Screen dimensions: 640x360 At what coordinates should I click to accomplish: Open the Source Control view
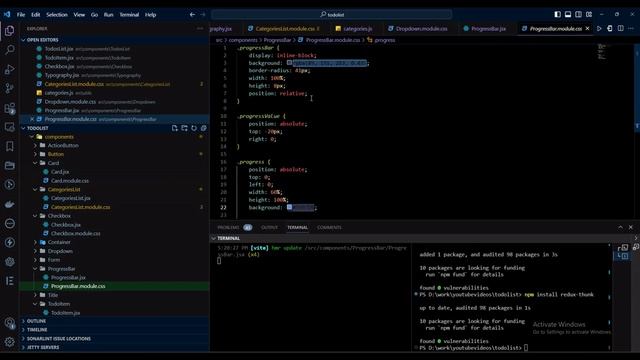click(x=10, y=88)
